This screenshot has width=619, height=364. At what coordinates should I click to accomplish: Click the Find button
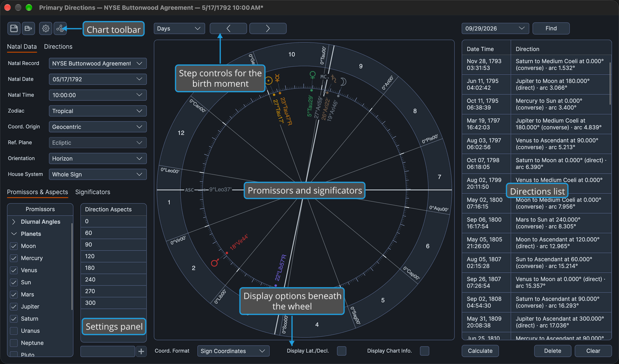tap(551, 28)
